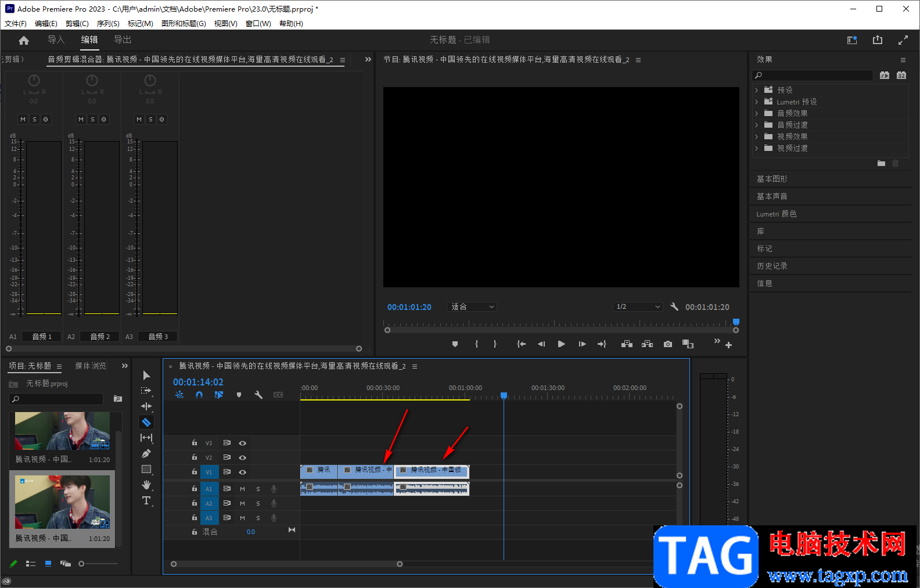Viewport: 920px width, 588px height.
Task: Open Quick Export share icon
Action: pyautogui.click(x=878, y=40)
